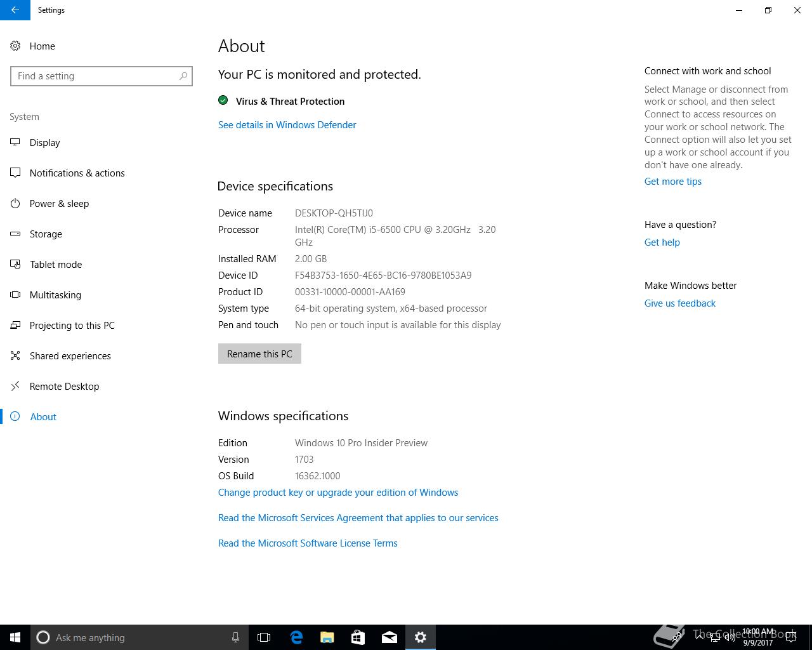Image resolution: width=812 pixels, height=650 pixels.
Task: Click device name DESKTOP-QH5TIJ0
Action: coord(334,213)
